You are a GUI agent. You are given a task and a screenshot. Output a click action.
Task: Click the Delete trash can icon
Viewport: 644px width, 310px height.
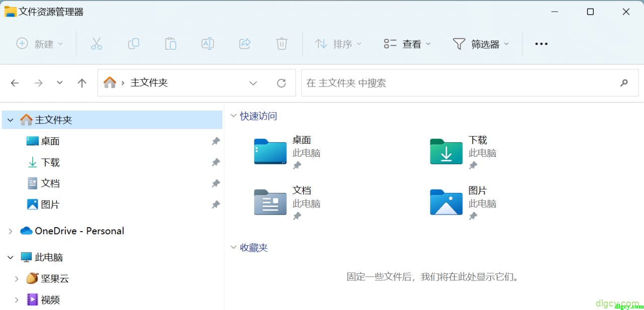(x=282, y=44)
